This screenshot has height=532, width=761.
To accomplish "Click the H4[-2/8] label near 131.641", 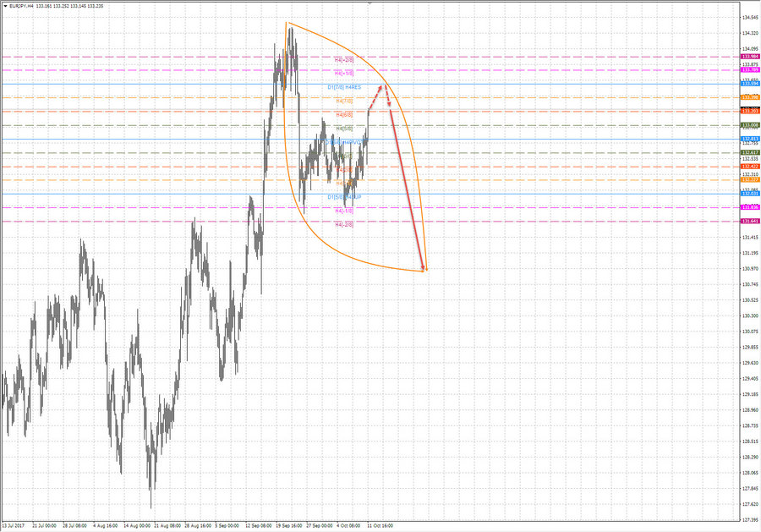I will 344,225.
